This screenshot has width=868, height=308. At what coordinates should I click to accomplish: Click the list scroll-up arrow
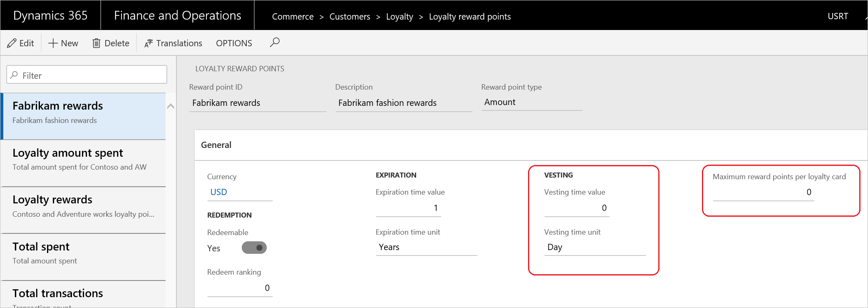point(171,106)
